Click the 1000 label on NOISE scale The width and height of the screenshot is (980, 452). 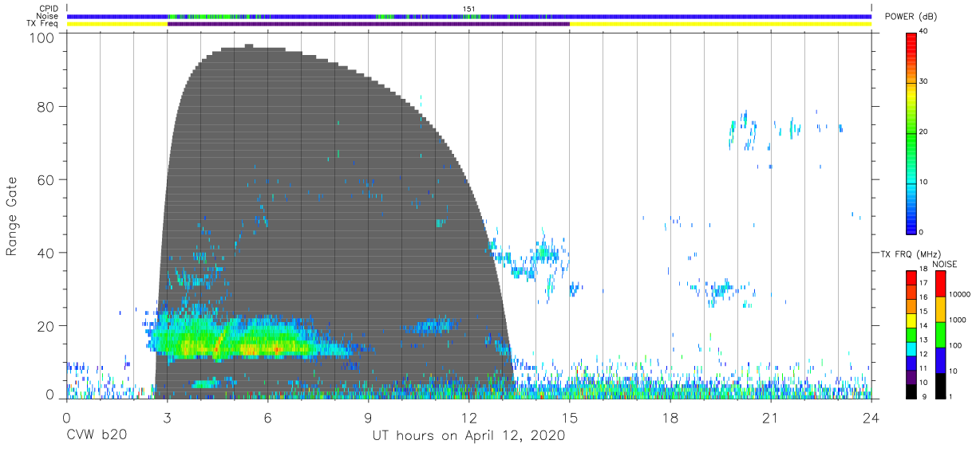coord(958,320)
